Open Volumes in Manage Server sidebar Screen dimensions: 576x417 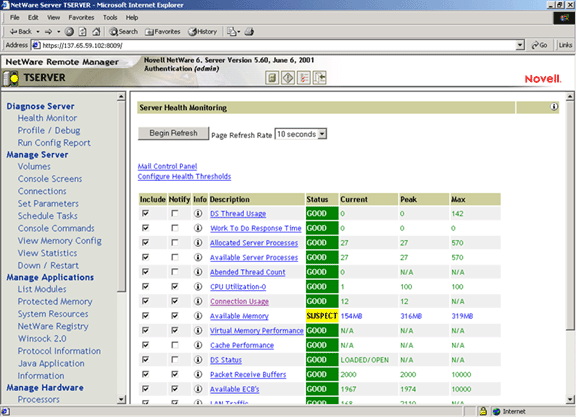pyautogui.click(x=34, y=166)
